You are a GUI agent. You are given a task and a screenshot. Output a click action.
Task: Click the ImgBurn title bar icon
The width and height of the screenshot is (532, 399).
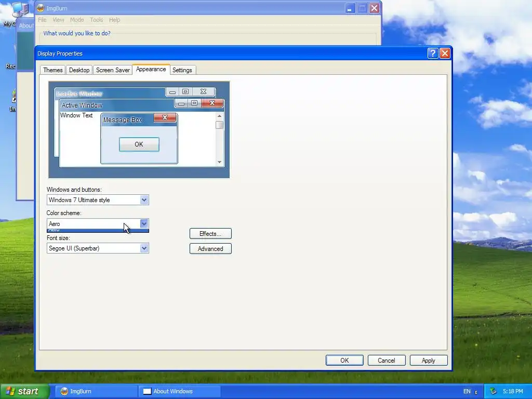tap(41, 8)
